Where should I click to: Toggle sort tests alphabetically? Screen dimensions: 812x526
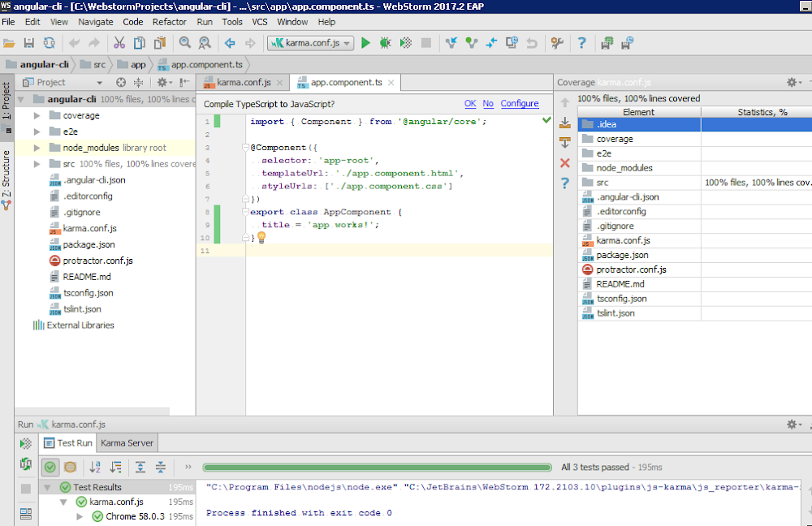point(95,467)
